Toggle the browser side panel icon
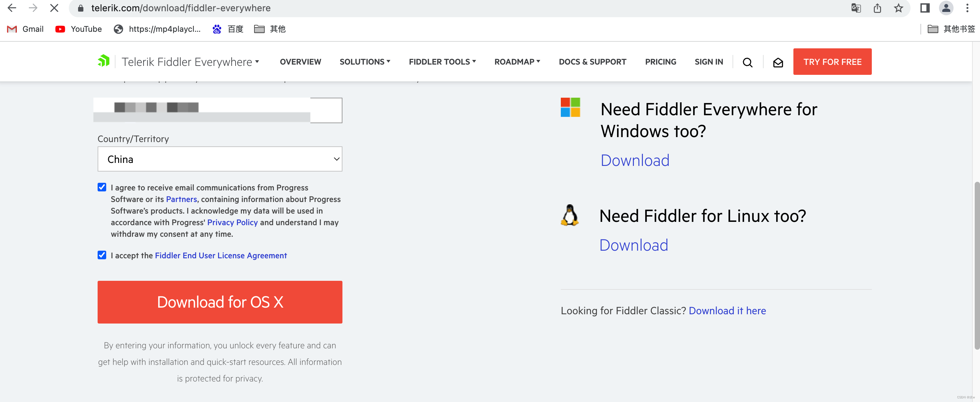This screenshot has width=980, height=402. coord(924,8)
